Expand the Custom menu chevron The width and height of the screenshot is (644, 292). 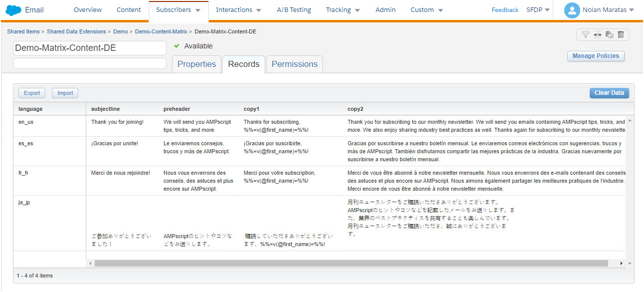coord(441,9)
